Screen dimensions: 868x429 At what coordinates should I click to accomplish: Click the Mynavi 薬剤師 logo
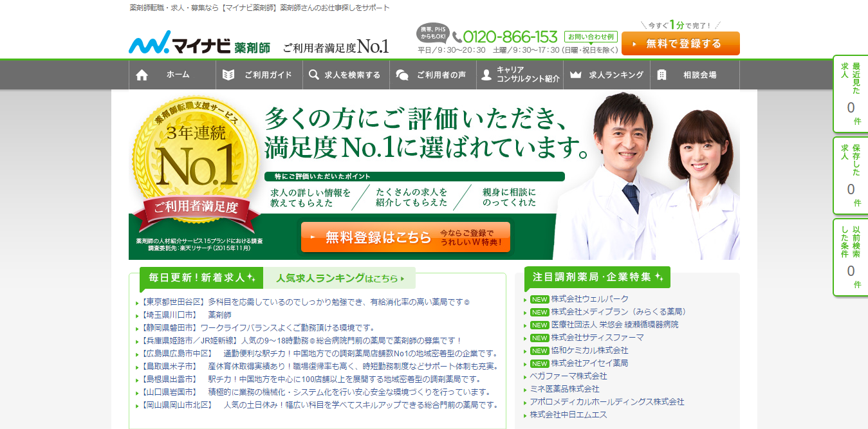199,42
